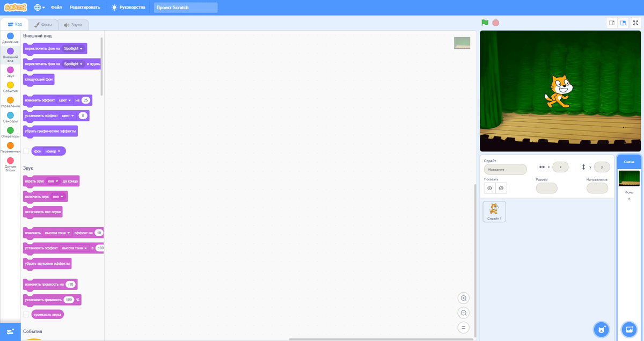The image size is (644, 341).
Task: Open высота тона dropdown in изменить block
Action: pyautogui.click(x=57, y=233)
